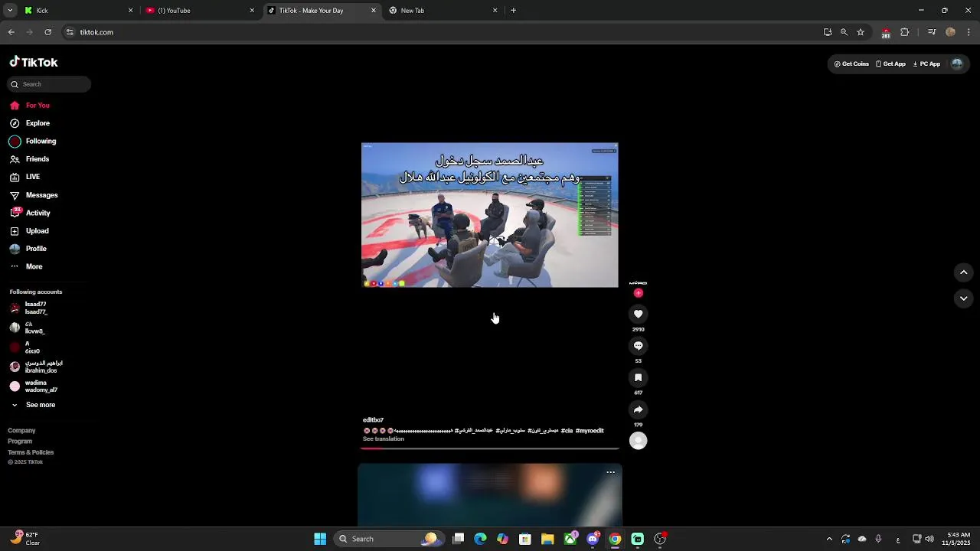980x551 pixels.
Task: Click the TikTok logo
Action: tap(34, 62)
